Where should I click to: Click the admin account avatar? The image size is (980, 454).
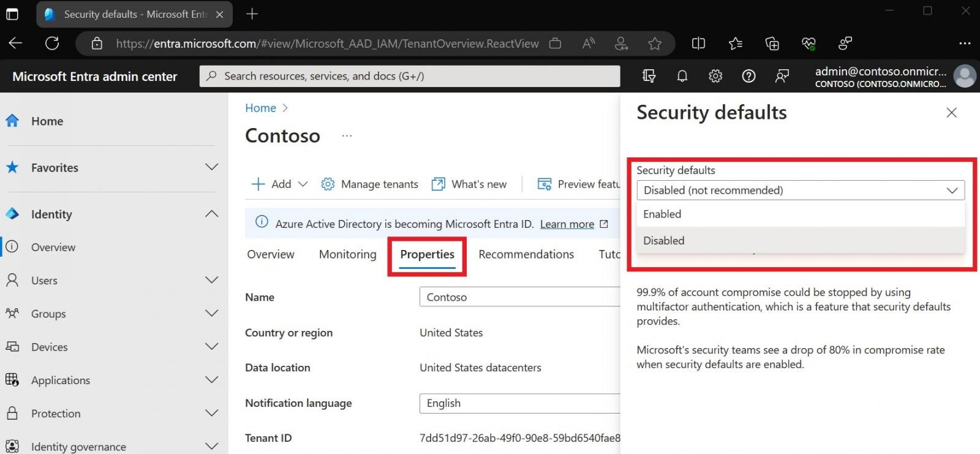coord(965,77)
